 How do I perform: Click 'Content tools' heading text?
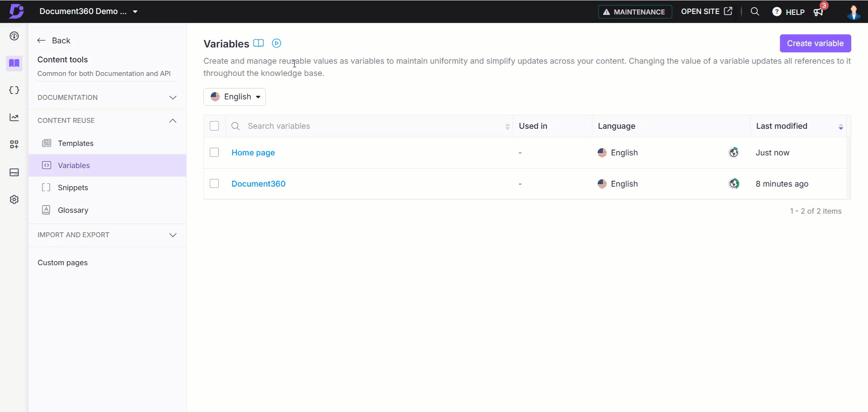click(x=62, y=60)
